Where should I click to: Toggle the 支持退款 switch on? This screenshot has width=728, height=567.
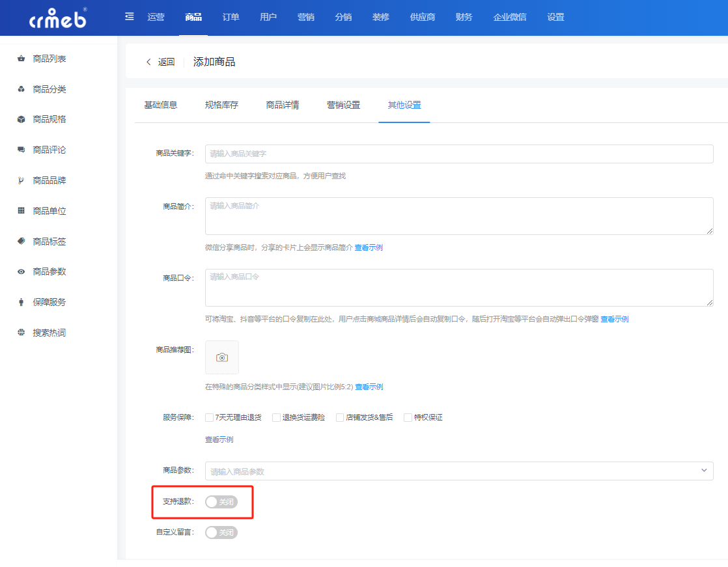[x=221, y=501]
